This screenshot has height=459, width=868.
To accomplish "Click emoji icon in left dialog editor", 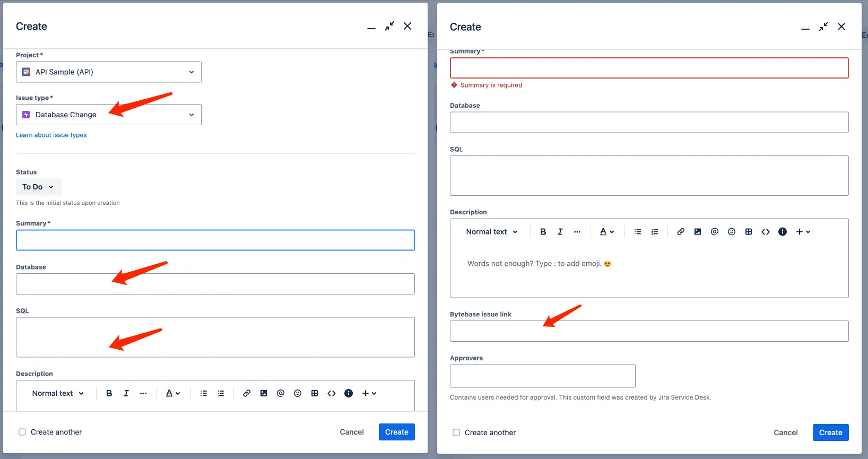I will coord(298,393).
